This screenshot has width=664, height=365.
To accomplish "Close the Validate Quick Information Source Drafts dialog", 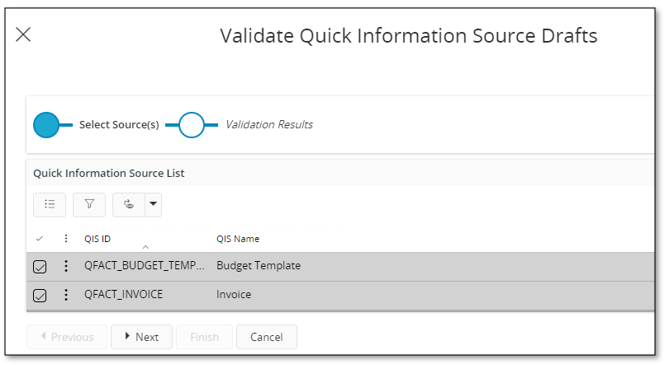I will pyautogui.click(x=23, y=34).
